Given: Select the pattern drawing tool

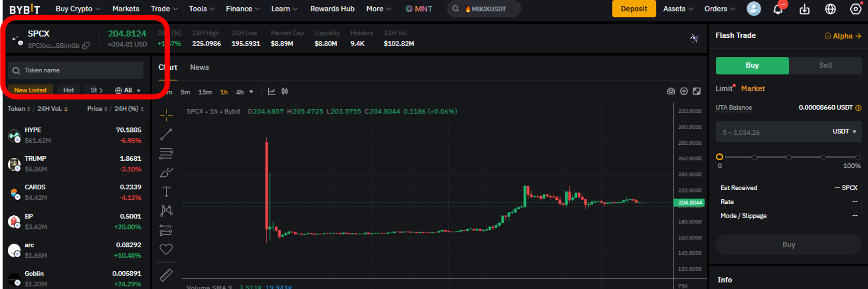Looking at the screenshot, I should (166, 211).
